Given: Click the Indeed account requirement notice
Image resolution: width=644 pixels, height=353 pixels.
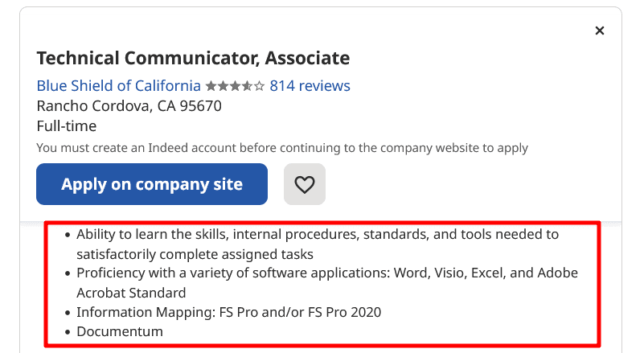Looking at the screenshot, I should pos(282,148).
